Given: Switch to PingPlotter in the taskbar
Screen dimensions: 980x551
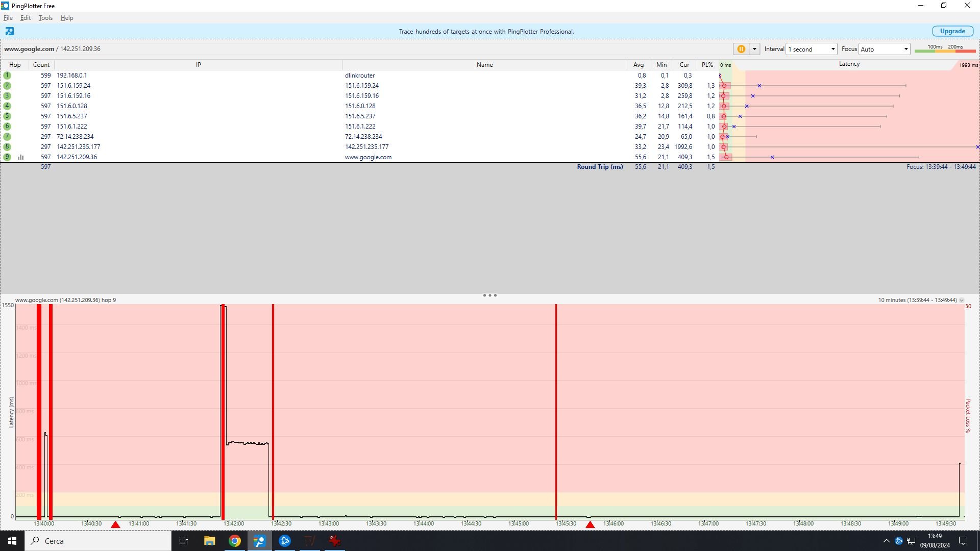Looking at the screenshot, I should [x=259, y=541].
